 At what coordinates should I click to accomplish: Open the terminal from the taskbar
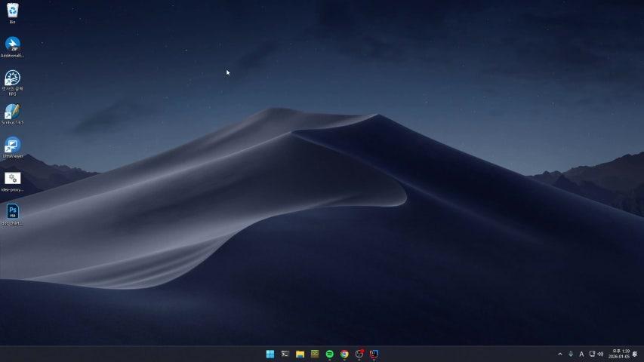click(x=285, y=354)
